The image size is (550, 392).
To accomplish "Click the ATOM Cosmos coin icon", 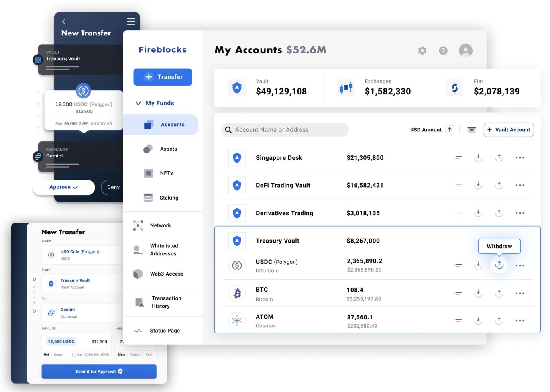I will 237,321.
